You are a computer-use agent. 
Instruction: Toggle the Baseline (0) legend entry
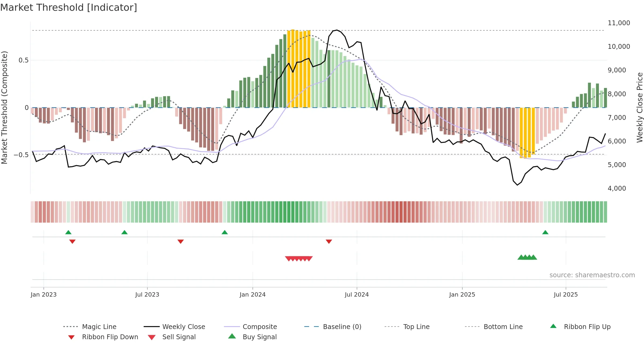[x=333, y=327]
